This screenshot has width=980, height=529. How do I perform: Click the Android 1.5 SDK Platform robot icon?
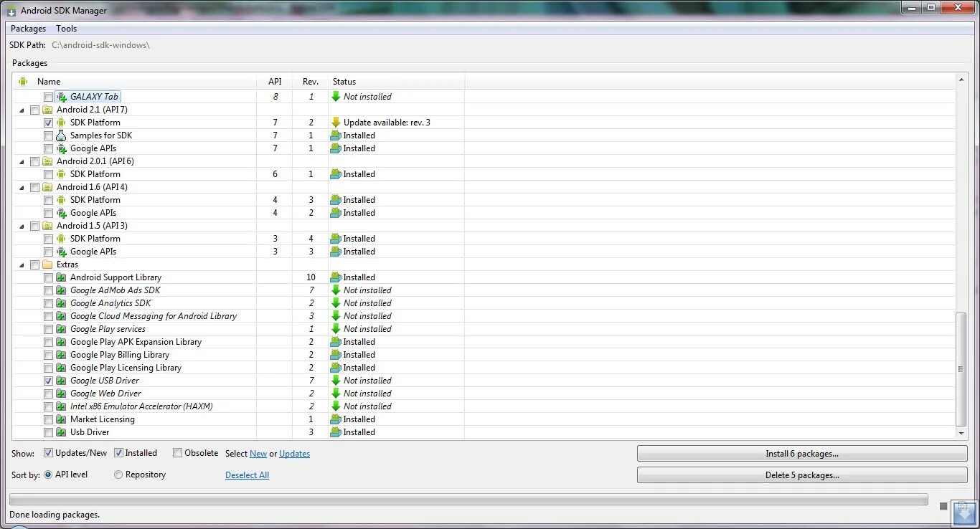62,239
